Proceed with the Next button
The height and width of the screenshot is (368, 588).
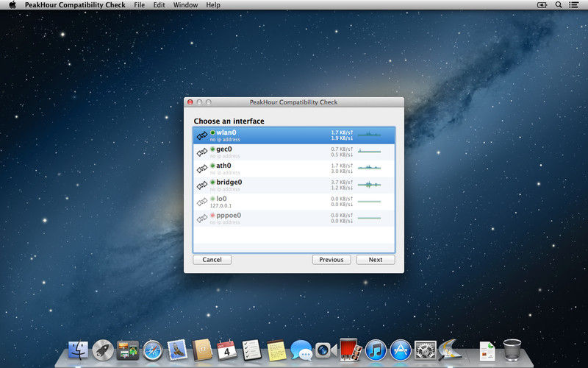(376, 260)
